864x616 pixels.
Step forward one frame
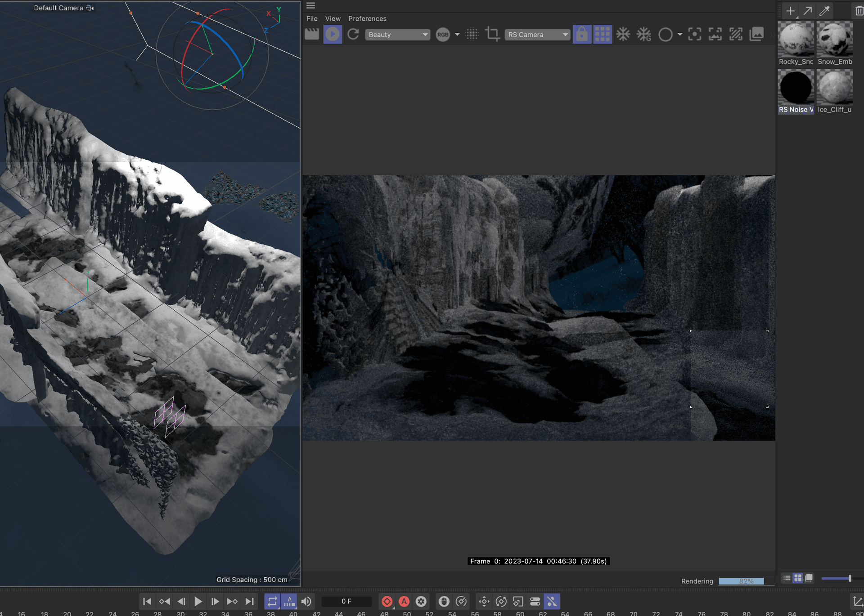215,602
